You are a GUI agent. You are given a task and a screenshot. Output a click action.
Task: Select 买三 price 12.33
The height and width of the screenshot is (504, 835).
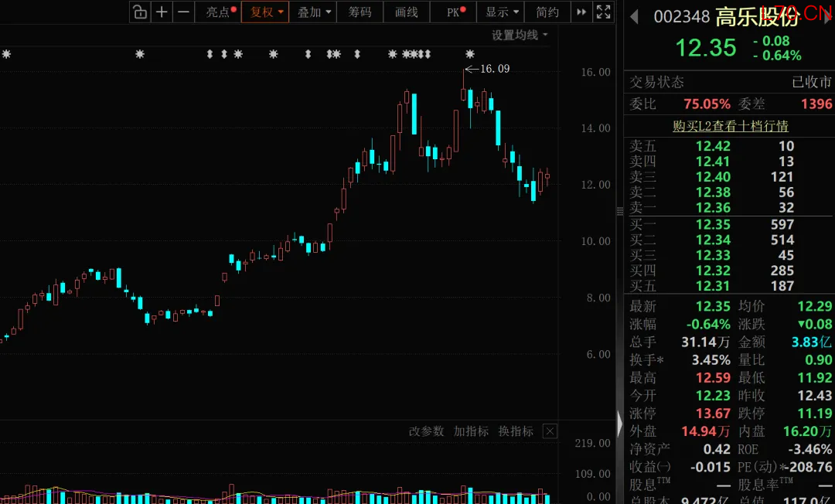[x=713, y=255]
